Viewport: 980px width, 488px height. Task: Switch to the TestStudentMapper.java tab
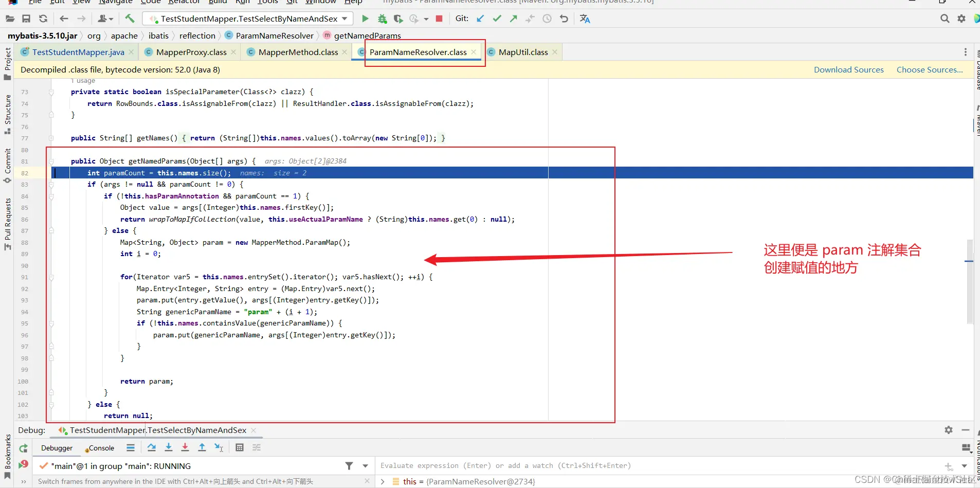(x=77, y=52)
